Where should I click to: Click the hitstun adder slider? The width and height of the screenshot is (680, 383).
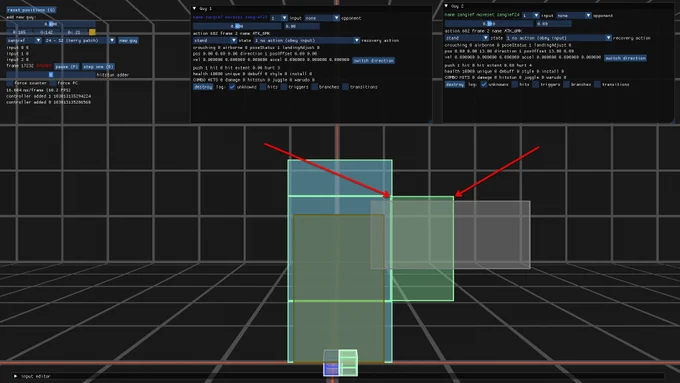(51, 75)
